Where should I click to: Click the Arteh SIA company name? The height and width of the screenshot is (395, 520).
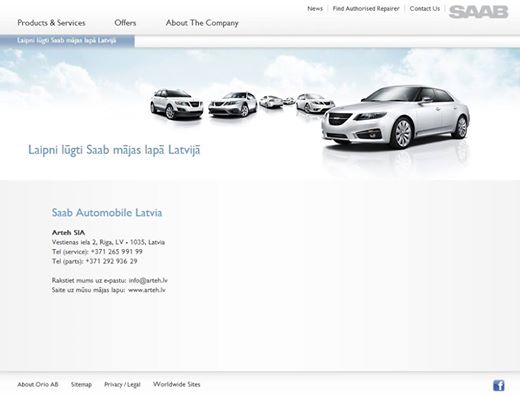[x=68, y=233]
